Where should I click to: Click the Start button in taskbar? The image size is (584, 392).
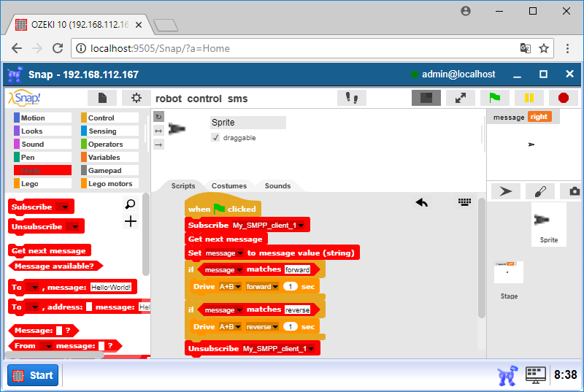(x=34, y=375)
